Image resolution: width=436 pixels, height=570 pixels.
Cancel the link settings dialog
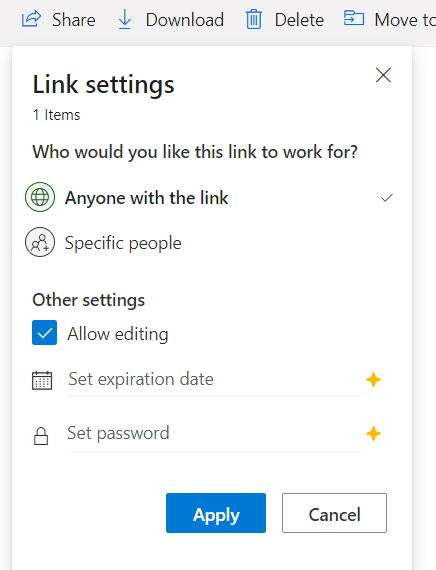pos(335,513)
